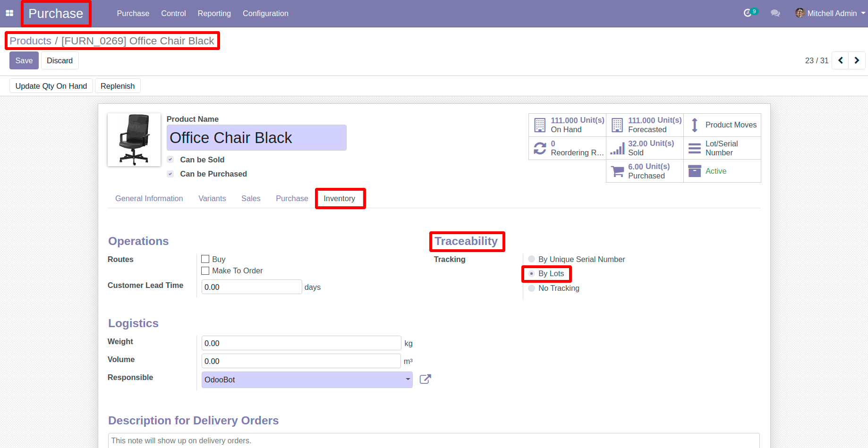Go to next record arrow

[x=857, y=60]
